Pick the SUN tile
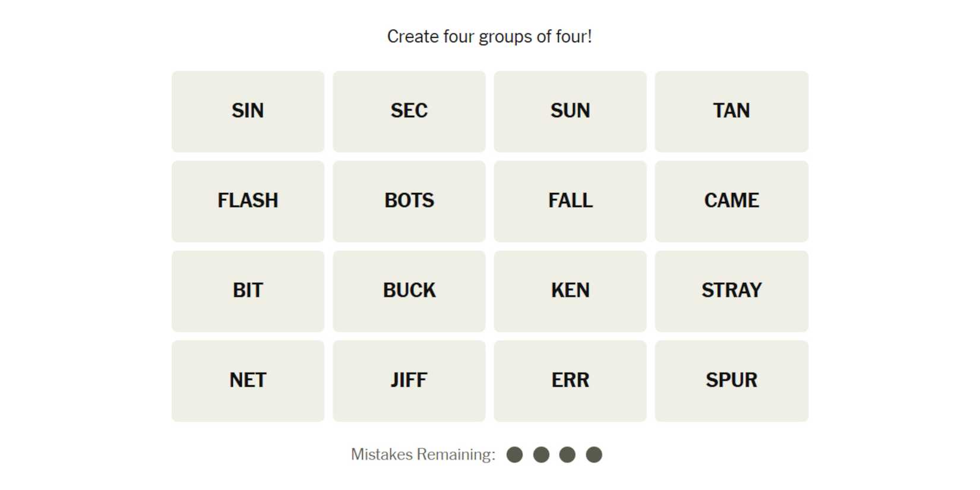This screenshot has width=980, height=490. (x=570, y=111)
